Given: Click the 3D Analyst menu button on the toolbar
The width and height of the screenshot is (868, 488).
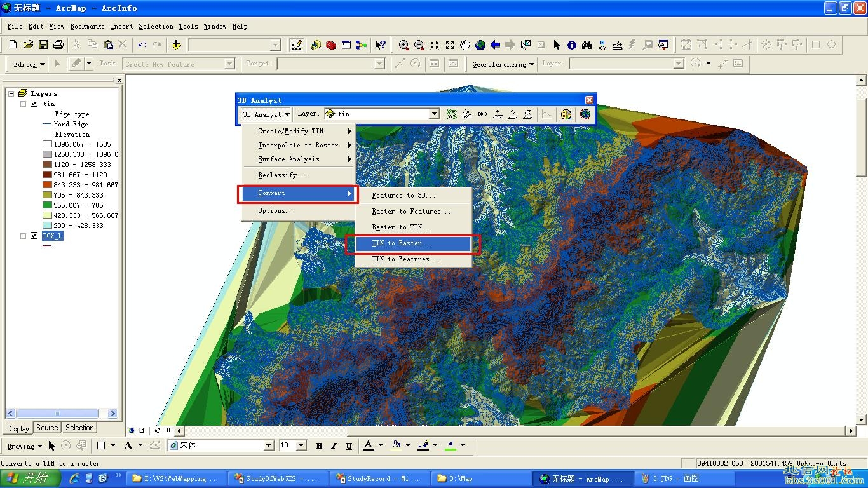Looking at the screenshot, I should (266, 114).
